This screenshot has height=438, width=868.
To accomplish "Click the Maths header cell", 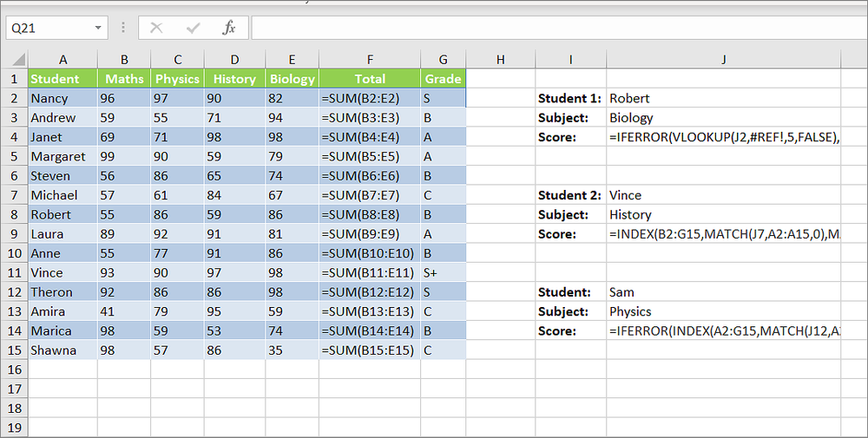I will coord(124,79).
